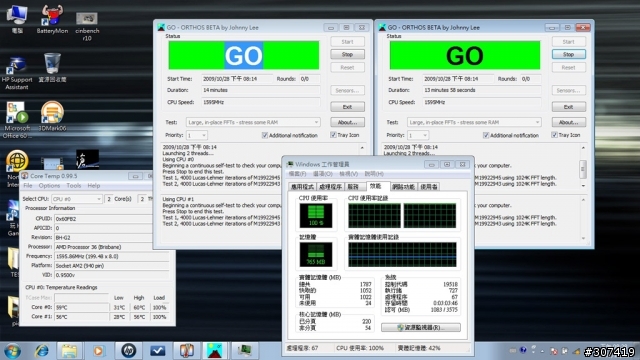Select the Norton Internet globe icon
640x360 pixels.
coord(17,160)
